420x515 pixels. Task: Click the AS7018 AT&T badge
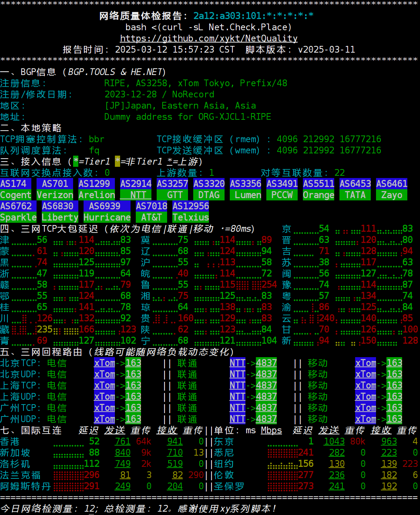click(x=151, y=212)
